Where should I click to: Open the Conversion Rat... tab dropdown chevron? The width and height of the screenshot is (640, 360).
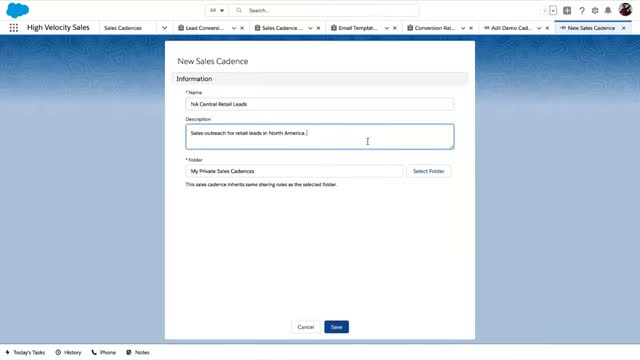click(463, 28)
